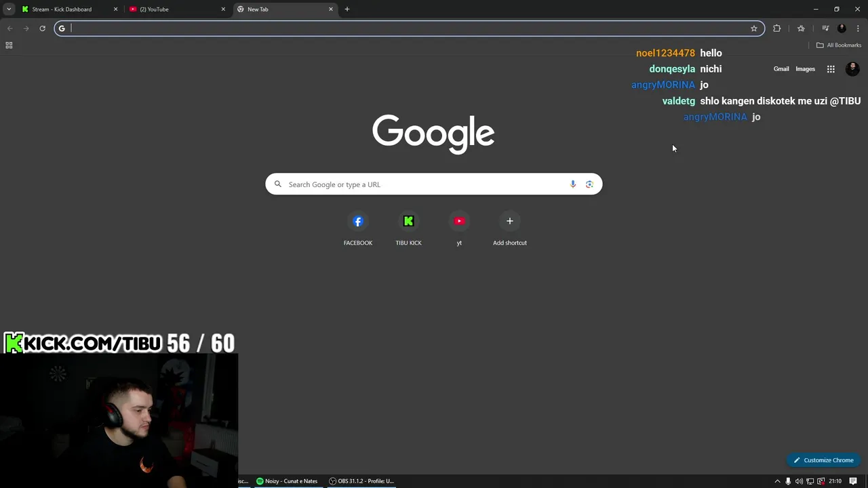
Task: Open the TIBU KICK shortcut
Action: 408,229
